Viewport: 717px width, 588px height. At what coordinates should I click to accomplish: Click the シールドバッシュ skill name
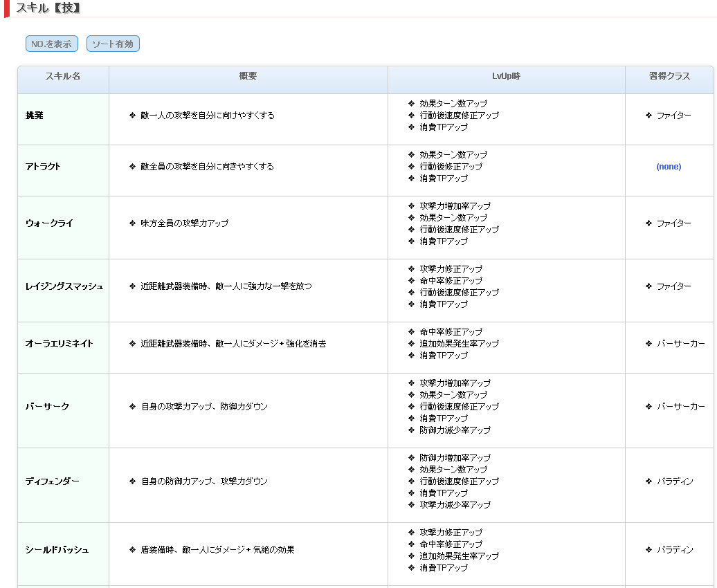tap(57, 550)
